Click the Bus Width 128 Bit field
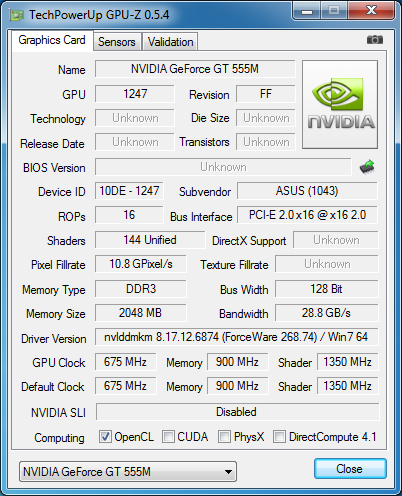This screenshot has height=496, width=402. click(327, 289)
